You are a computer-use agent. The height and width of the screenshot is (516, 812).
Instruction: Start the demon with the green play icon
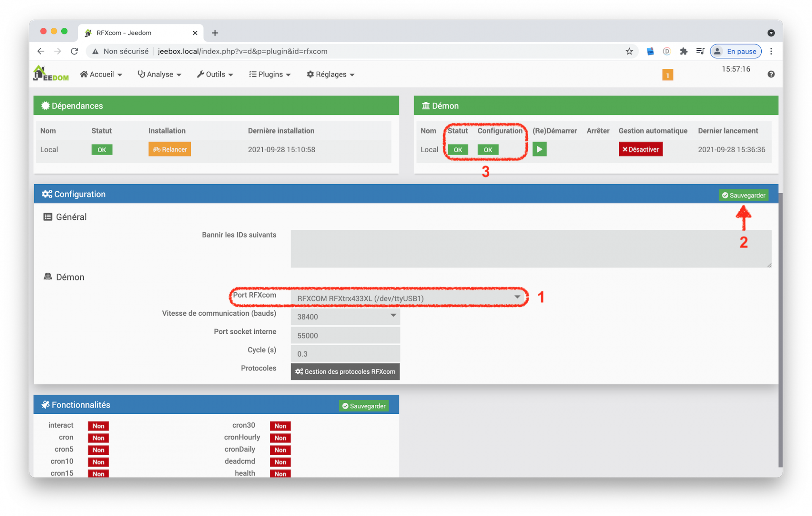coord(540,149)
